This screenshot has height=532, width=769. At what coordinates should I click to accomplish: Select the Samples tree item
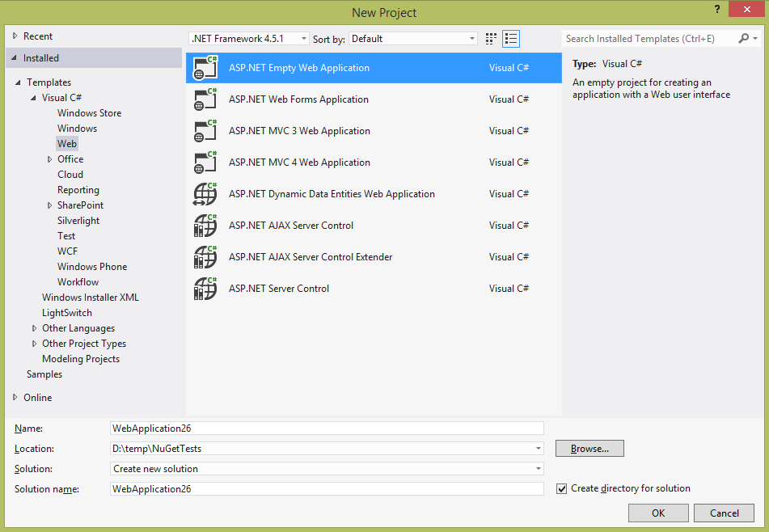(44, 374)
